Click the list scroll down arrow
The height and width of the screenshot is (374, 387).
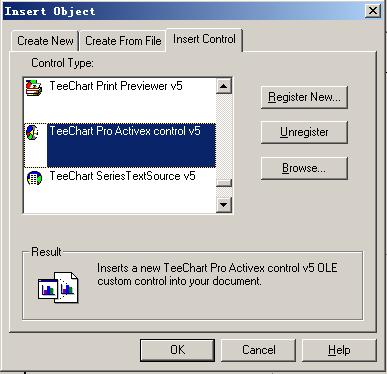224,204
